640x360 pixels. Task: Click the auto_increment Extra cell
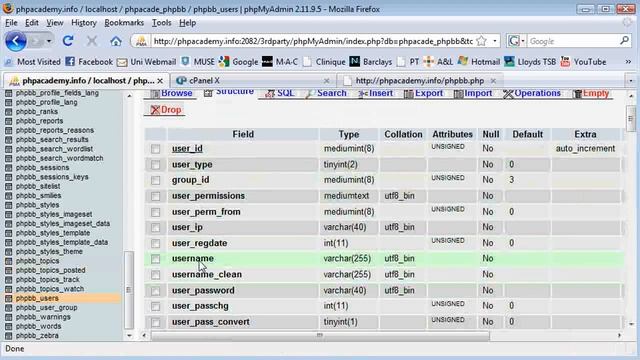tap(585, 149)
